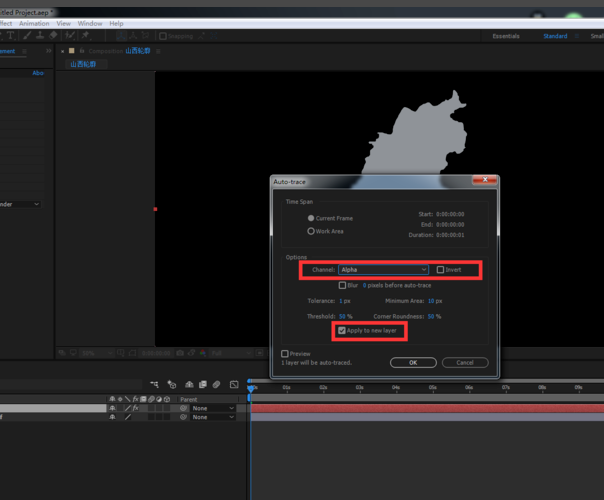The width and height of the screenshot is (604, 500).
Task: Click the parent pick whip of first layer
Action: point(183,408)
